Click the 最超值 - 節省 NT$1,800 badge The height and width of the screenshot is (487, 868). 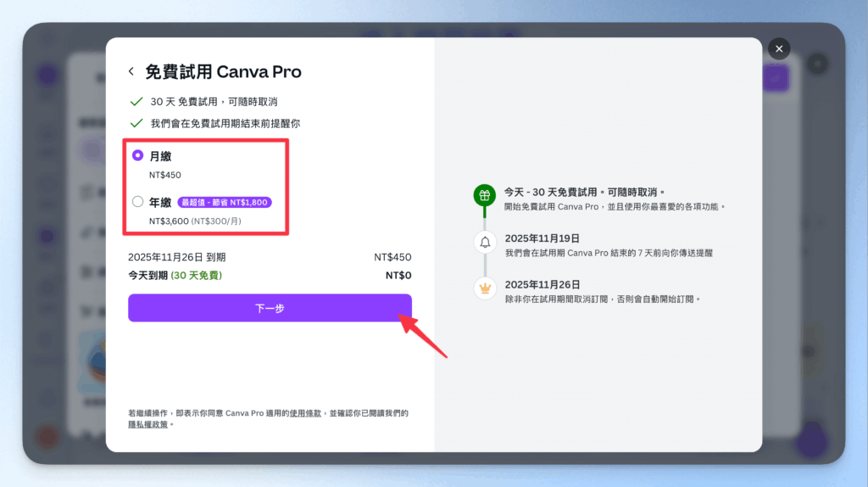[224, 202]
